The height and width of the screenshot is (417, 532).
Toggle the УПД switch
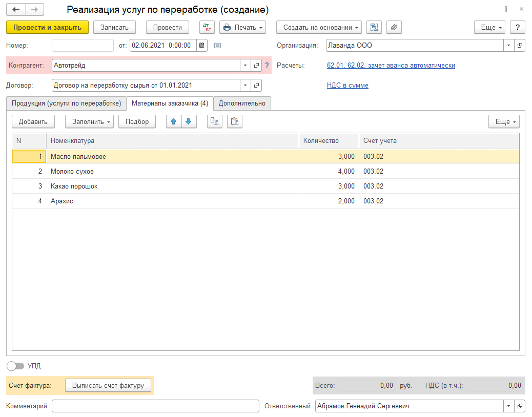15,366
